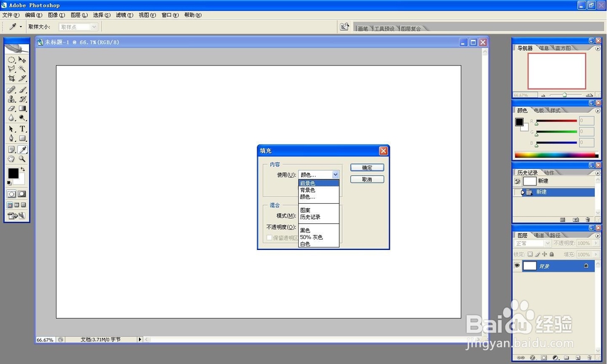Click the color spectrum ramp in Color panel
This screenshot has height=364, width=607.
(557, 155)
